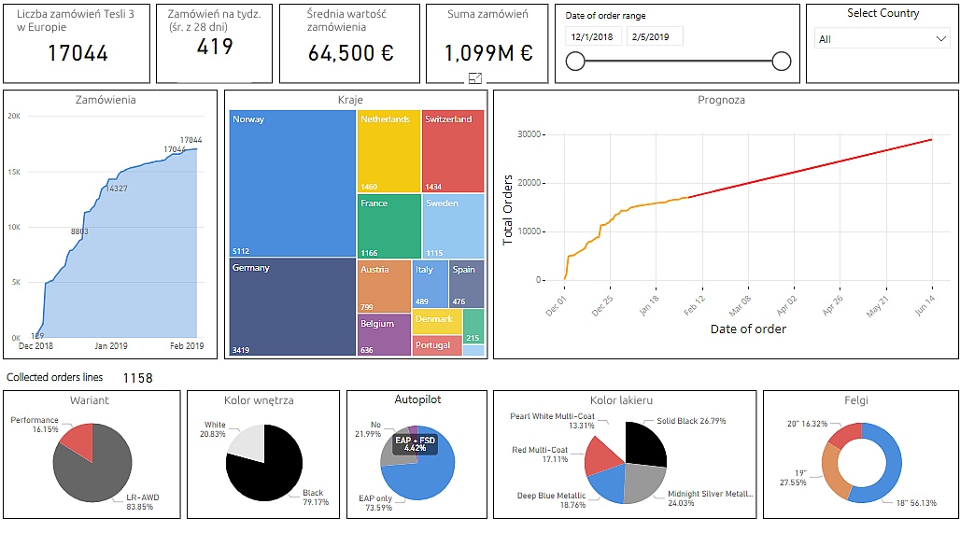Select the Denmark treemap tile

(x=437, y=321)
